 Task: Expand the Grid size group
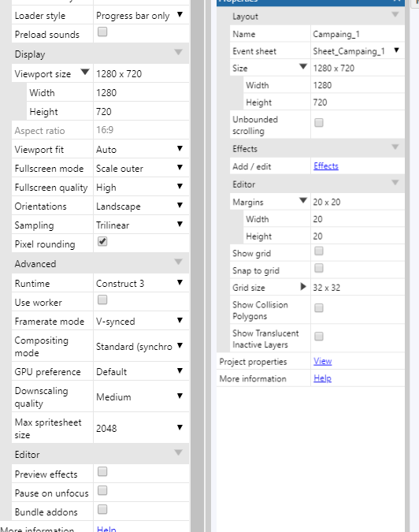click(x=303, y=287)
